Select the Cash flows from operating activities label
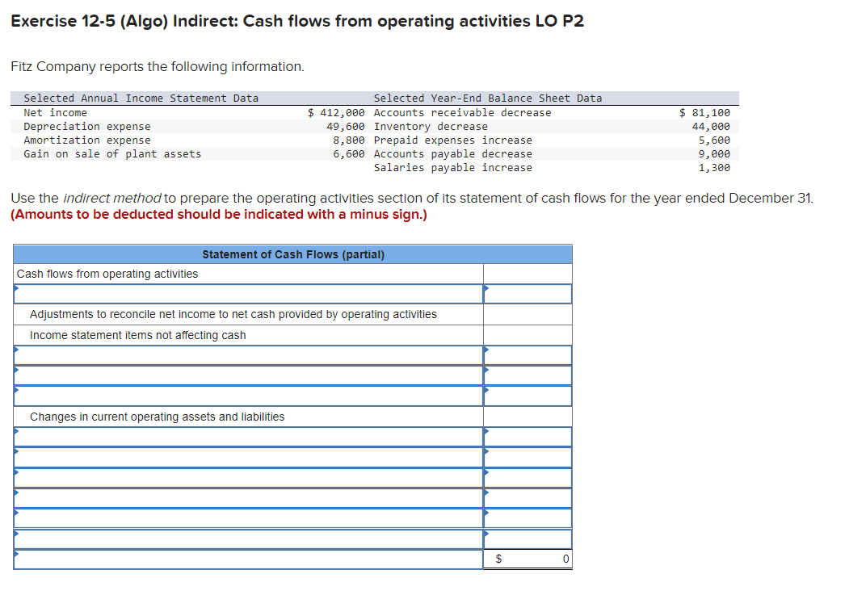The width and height of the screenshot is (866, 616). coord(106,274)
